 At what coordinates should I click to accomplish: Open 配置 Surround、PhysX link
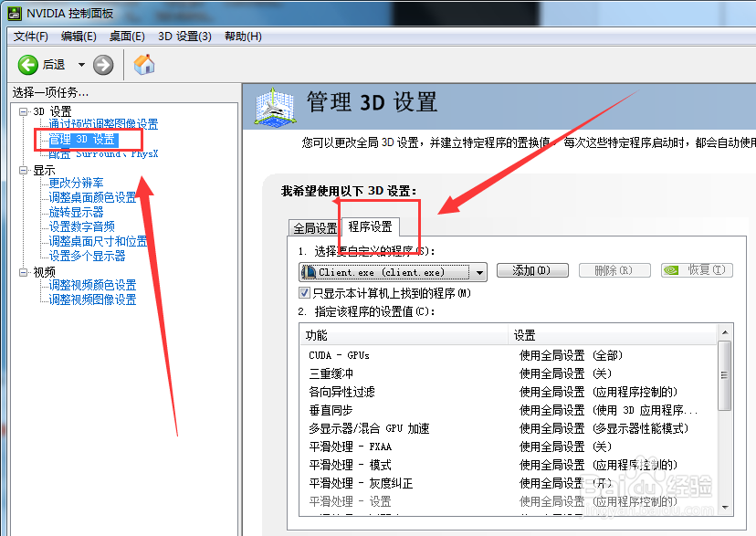tap(103, 153)
